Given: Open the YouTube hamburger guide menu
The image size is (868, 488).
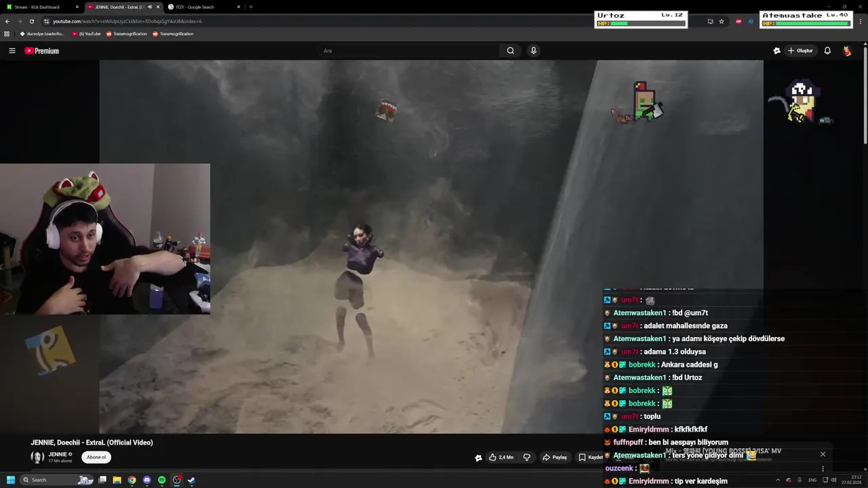Looking at the screenshot, I should tap(12, 51).
